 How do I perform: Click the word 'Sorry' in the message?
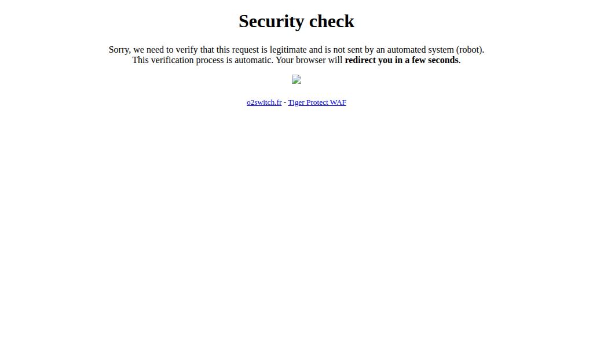pos(119,50)
